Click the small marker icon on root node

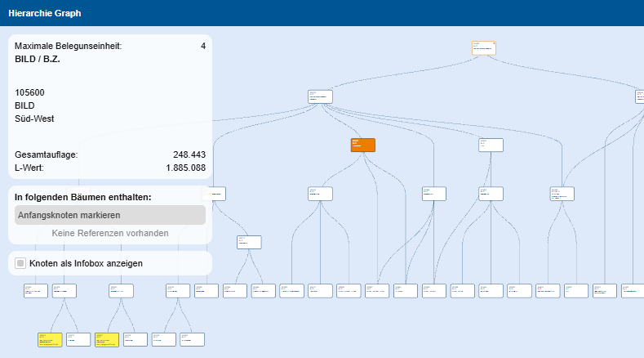pyautogui.click(x=493, y=43)
